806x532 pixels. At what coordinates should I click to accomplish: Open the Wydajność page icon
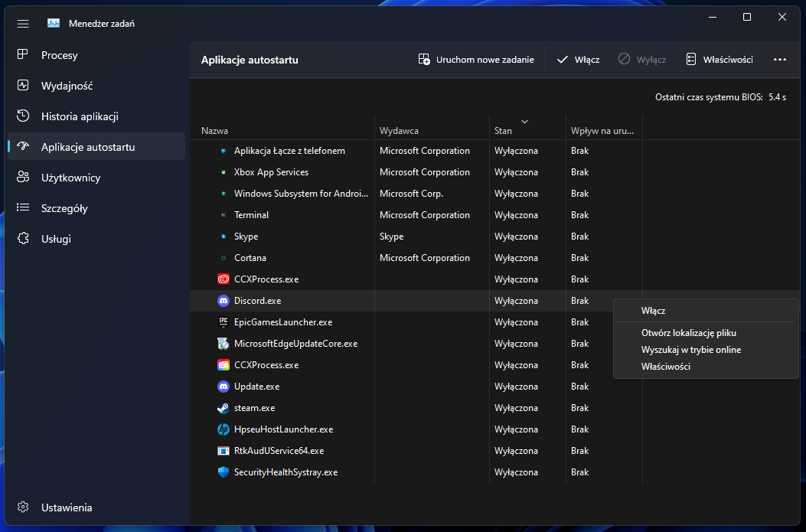pyautogui.click(x=23, y=85)
